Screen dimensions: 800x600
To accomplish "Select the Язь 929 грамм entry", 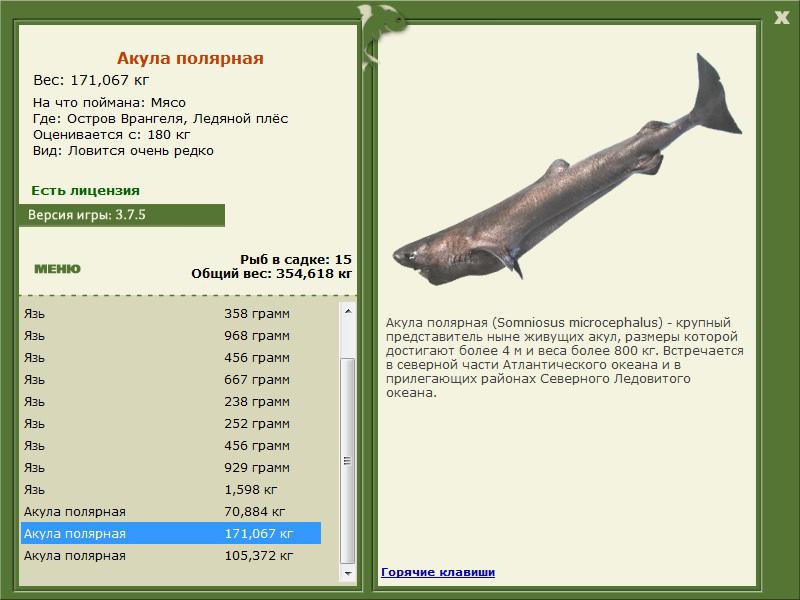I will pyautogui.click(x=171, y=467).
